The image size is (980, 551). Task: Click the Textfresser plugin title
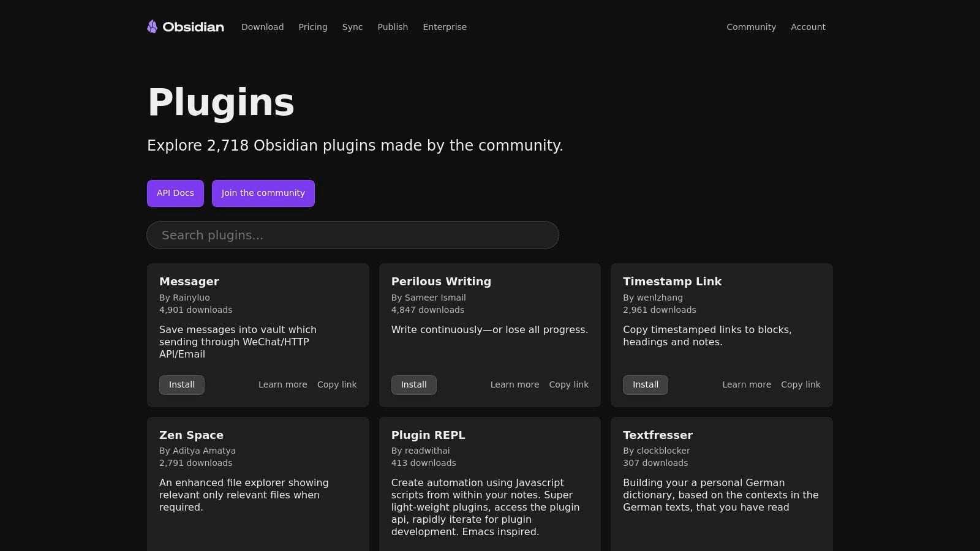point(658,435)
